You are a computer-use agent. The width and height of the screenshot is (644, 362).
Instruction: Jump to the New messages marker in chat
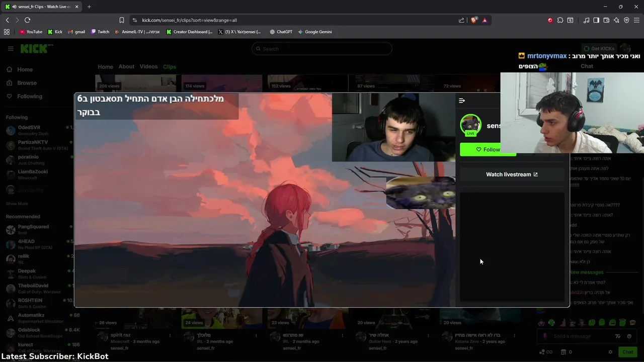click(x=587, y=272)
